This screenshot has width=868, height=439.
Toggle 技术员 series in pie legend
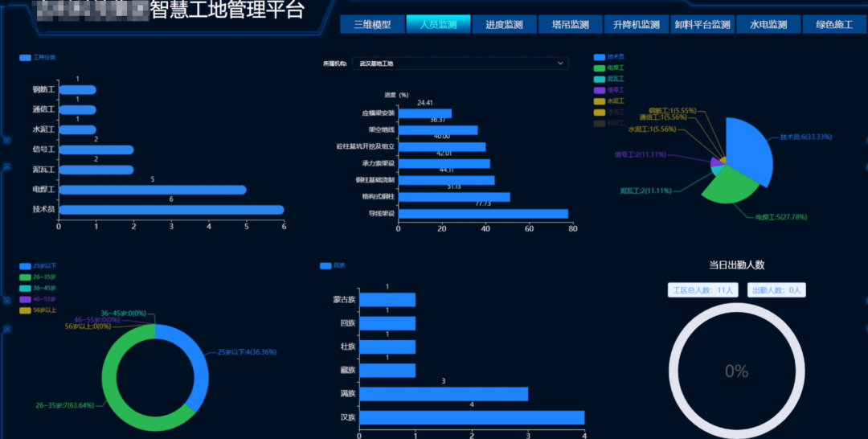point(600,57)
